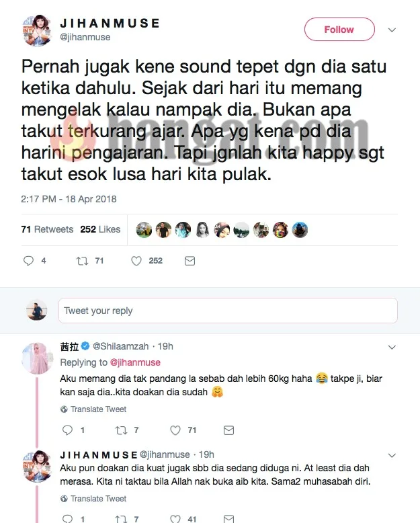Translate Shilaamzah's tweet

pyautogui.click(x=93, y=409)
